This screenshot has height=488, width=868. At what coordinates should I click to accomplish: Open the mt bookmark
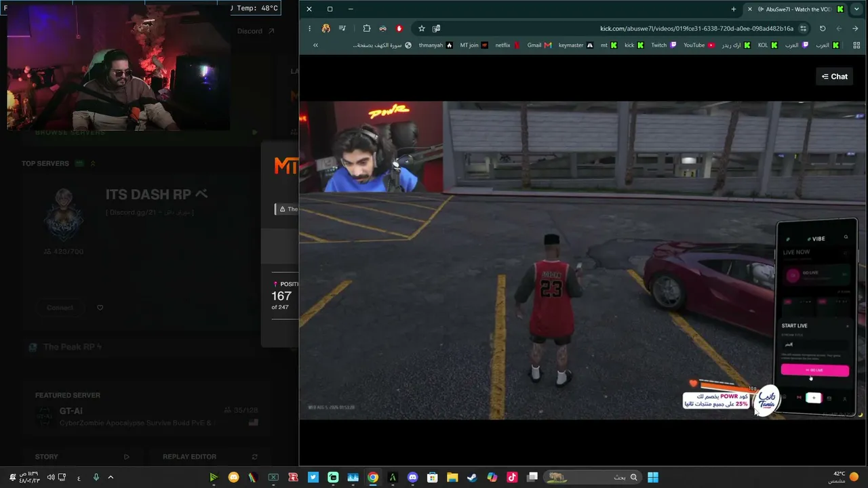pos(609,45)
